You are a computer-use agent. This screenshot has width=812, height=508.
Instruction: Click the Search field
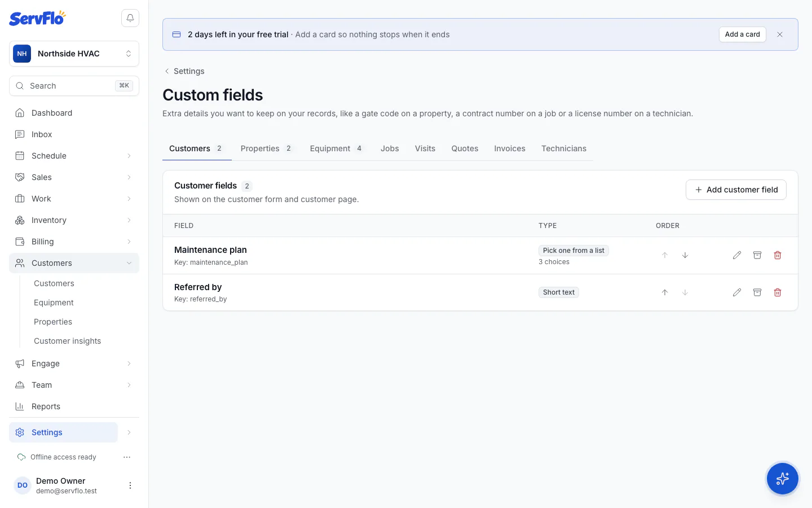pyautogui.click(x=74, y=86)
